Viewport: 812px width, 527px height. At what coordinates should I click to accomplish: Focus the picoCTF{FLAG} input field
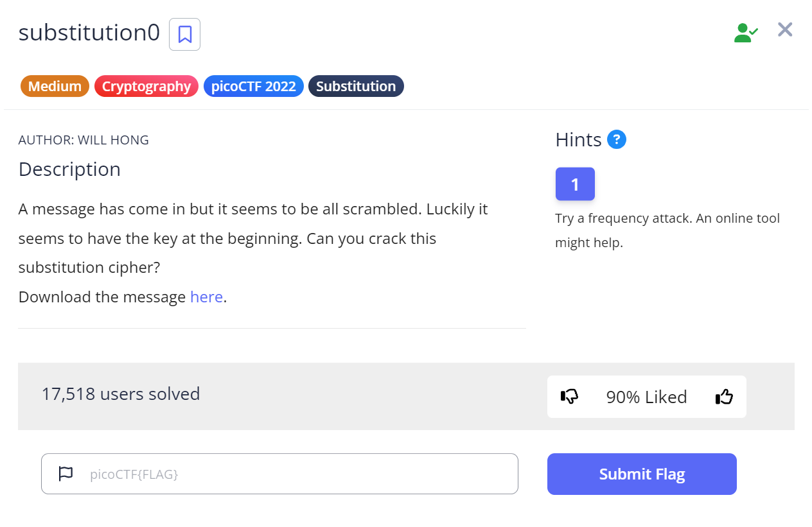[x=296, y=474]
